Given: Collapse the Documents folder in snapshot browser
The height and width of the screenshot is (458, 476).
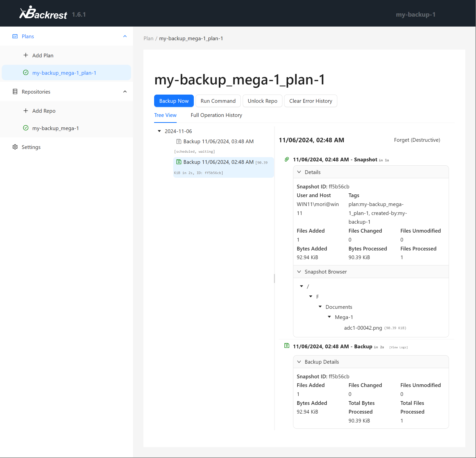Looking at the screenshot, I should tap(320, 307).
